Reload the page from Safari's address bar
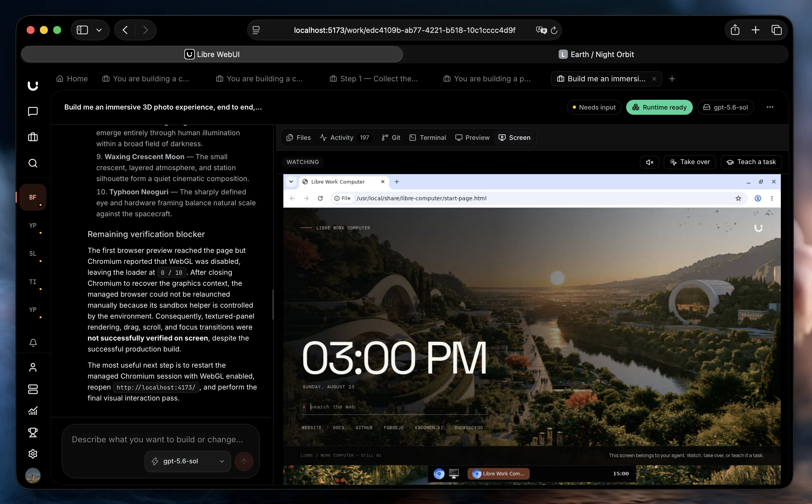Screen dimensions: 812x504 [554, 30]
